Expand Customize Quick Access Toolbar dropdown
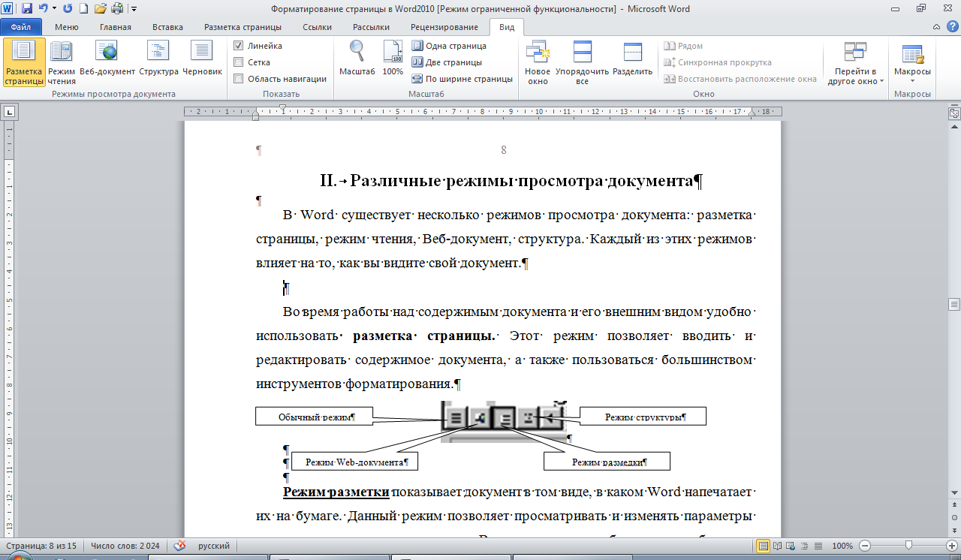The image size is (961, 560). (x=134, y=9)
